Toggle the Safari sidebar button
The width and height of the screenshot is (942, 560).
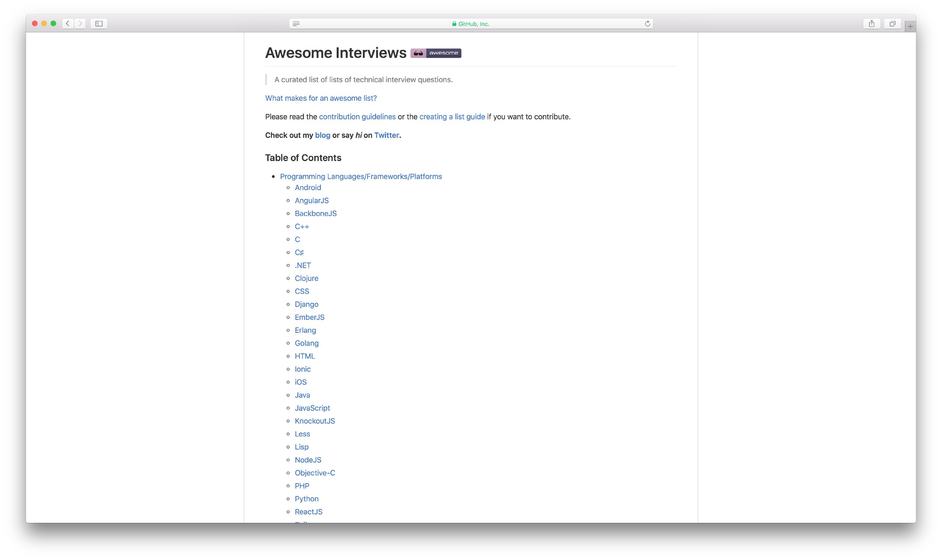click(99, 24)
